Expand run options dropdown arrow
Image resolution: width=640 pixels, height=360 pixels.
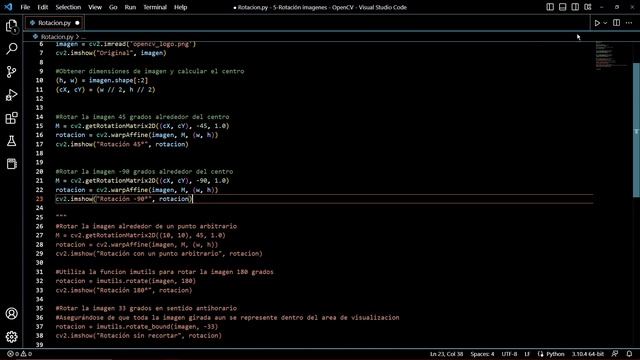click(605, 23)
